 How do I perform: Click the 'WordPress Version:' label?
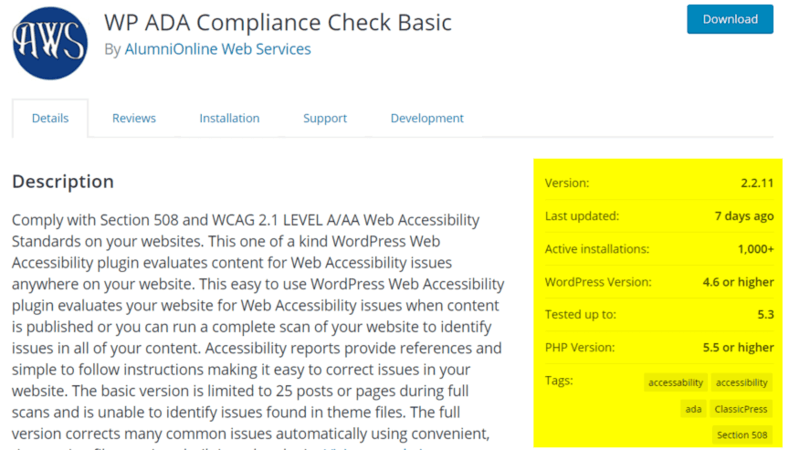click(x=598, y=282)
